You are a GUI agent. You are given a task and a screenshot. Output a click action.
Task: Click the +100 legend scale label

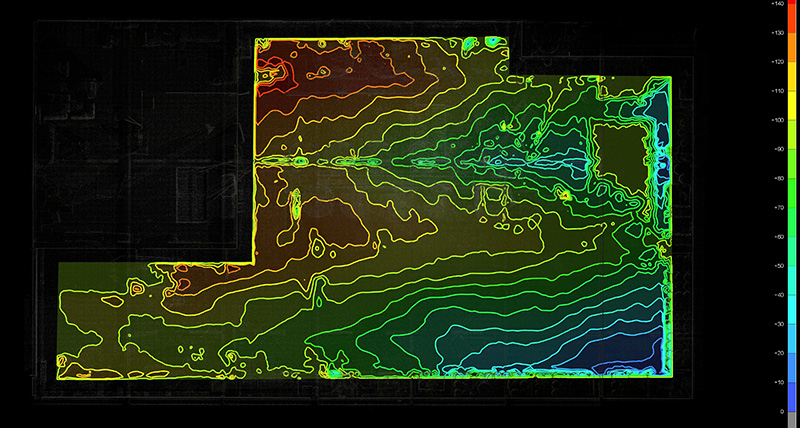coord(775,120)
